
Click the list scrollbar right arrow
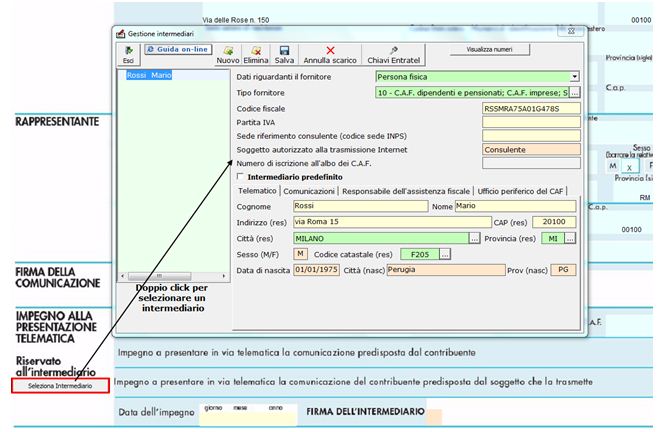[224, 276]
